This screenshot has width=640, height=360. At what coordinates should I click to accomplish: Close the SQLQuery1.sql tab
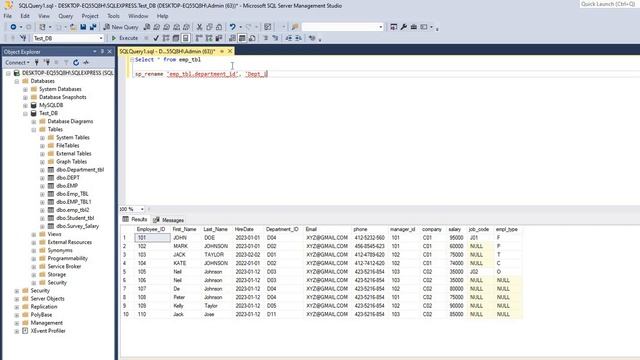tap(230, 51)
